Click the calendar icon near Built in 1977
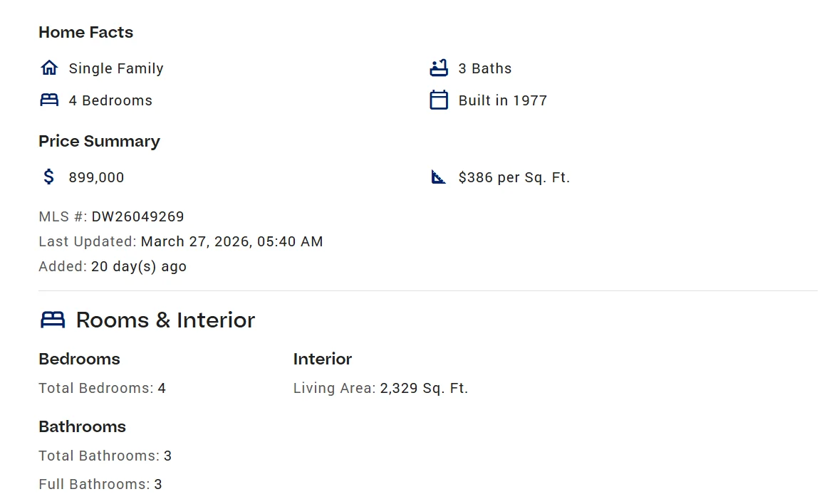827x504 pixels. pos(439,100)
